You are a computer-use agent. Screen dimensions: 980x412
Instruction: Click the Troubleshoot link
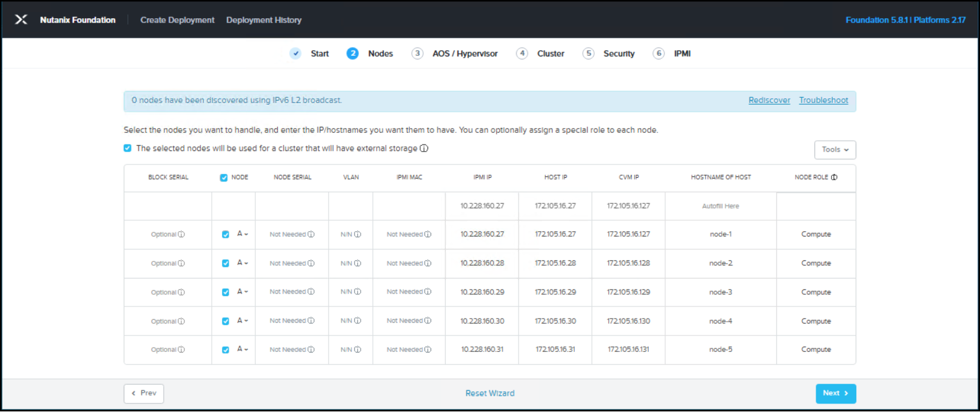click(x=824, y=101)
